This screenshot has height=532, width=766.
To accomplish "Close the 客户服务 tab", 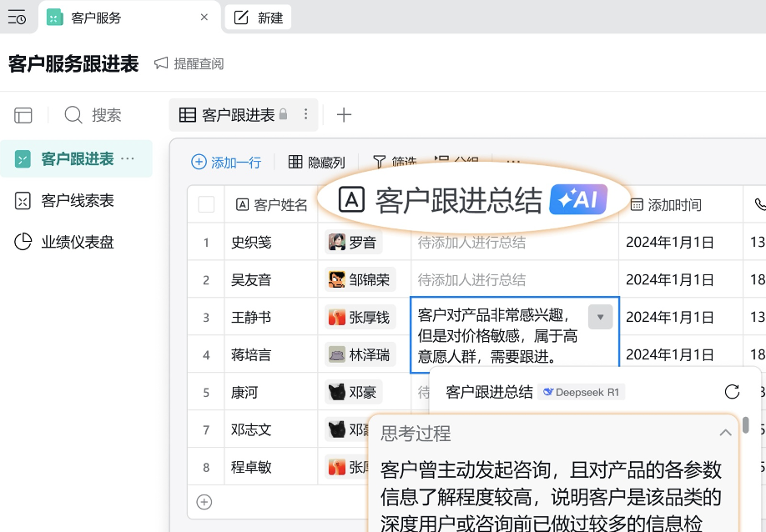I will pyautogui.click(x=204, y=18).
